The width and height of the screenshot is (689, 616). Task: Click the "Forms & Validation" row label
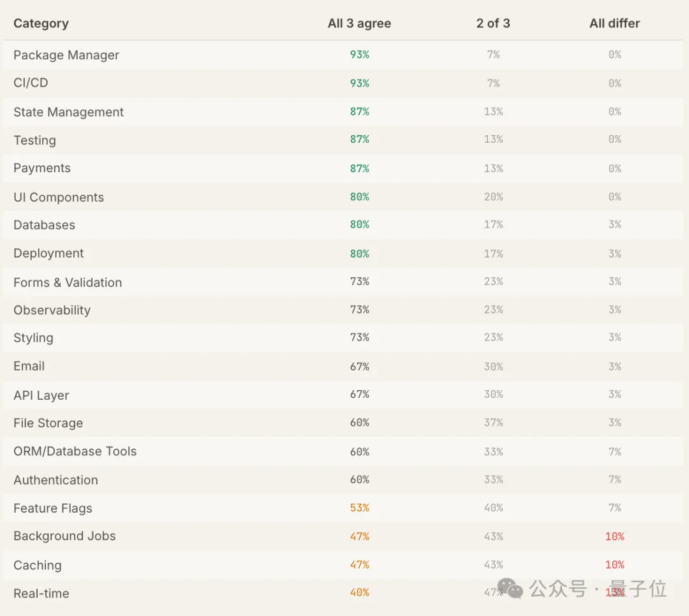pos(68,282)
